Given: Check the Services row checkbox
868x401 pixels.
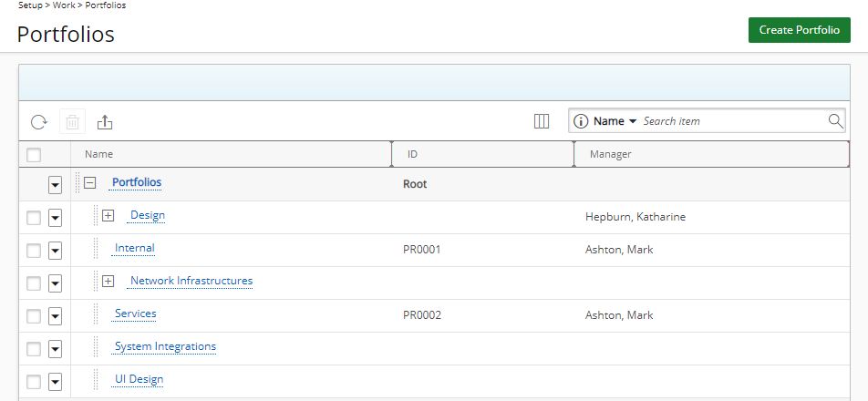Looking at the screenshot, I should 34,316.
